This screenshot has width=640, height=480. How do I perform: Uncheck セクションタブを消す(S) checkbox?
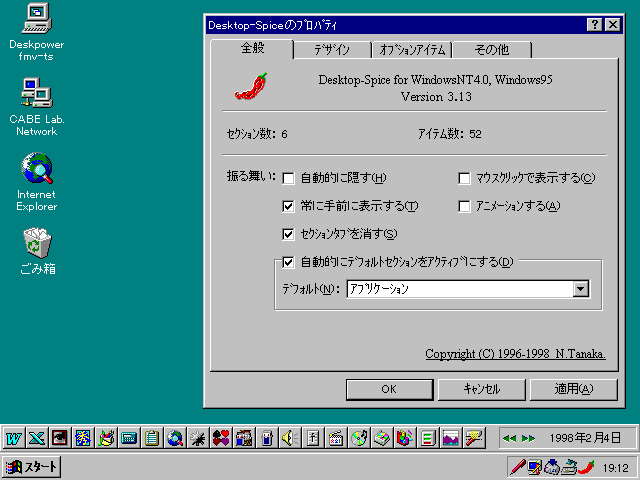click(x=288, y=234)
